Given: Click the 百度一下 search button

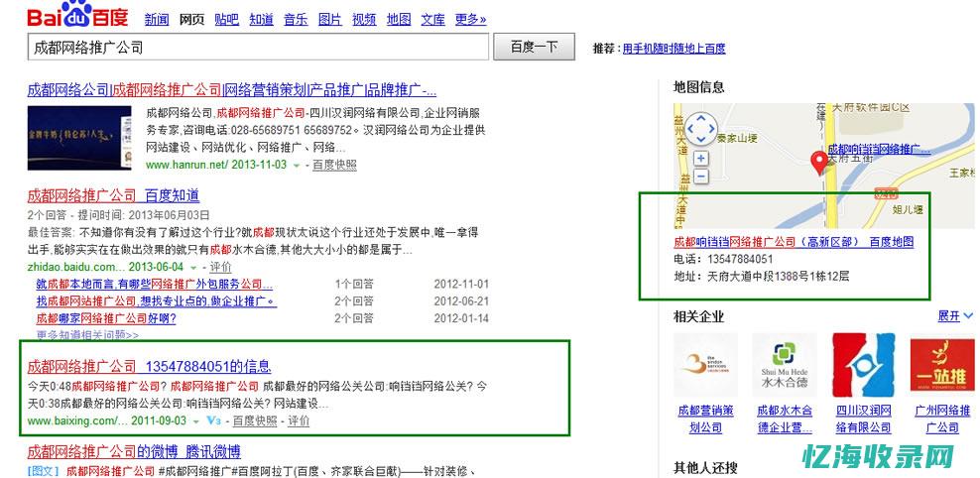Looking at the screenshot, I should 534,48.
